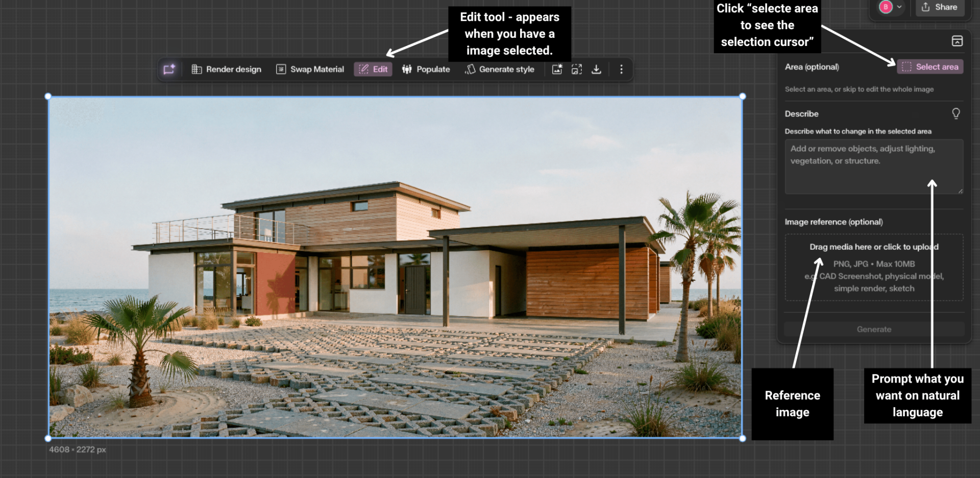Click the top-left image resize handle
The image size is (980, 478).
tap(48, 96)
